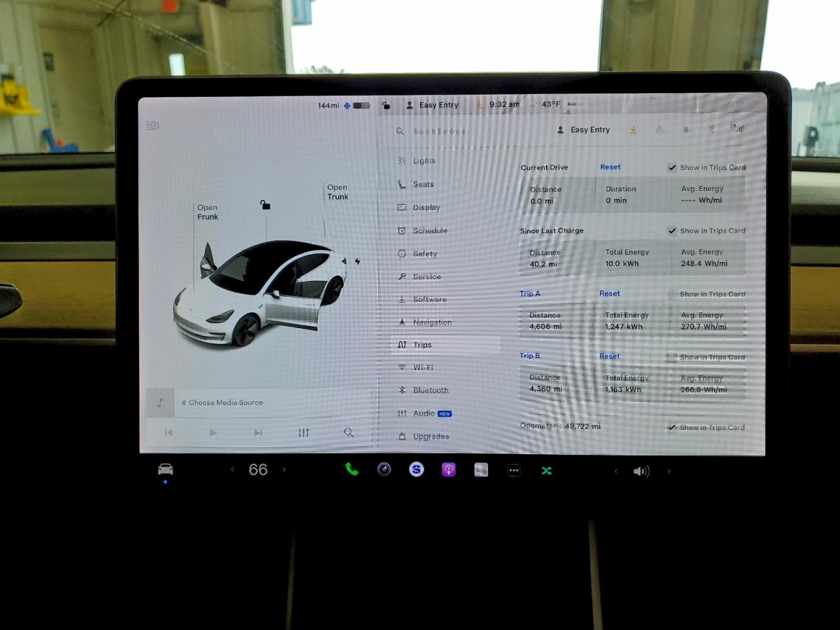Decrease volume with left chevron

tap(616, 471)
